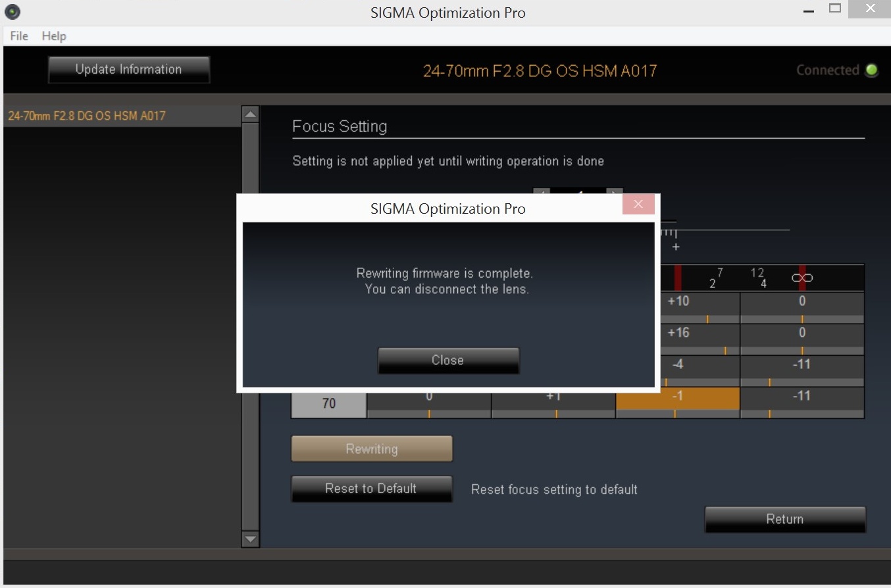
Task: Click the Return button
Action: [784, 519]
